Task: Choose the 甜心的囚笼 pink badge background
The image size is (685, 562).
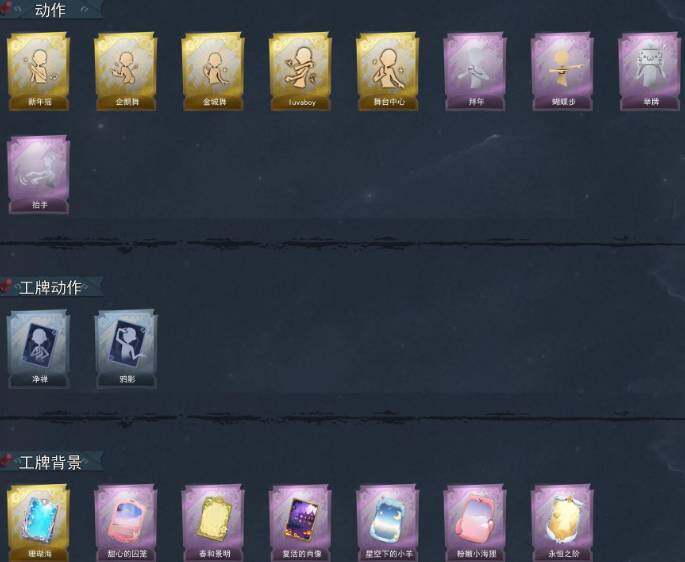Action: click(126, 523)
